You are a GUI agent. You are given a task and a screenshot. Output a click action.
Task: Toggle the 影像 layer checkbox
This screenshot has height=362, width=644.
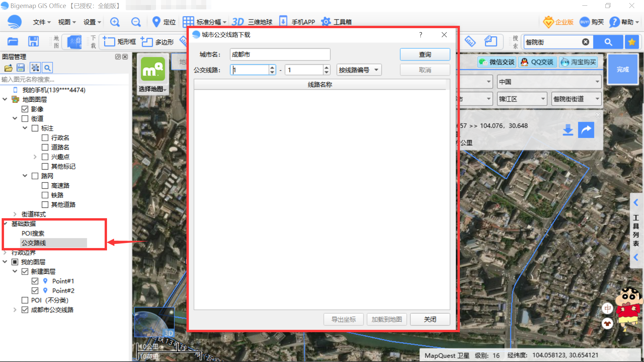pos(25,109)
